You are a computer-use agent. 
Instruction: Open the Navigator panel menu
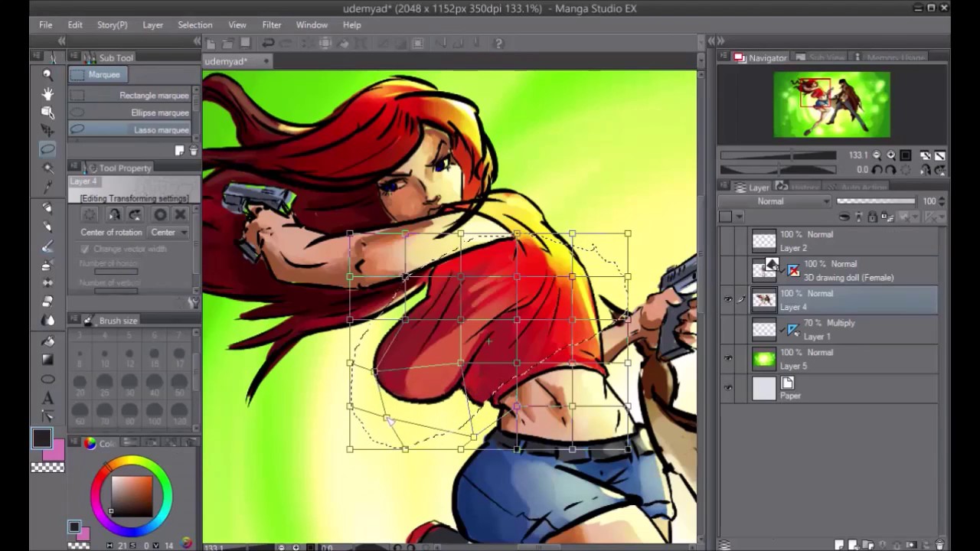click(x=723, y=57)
